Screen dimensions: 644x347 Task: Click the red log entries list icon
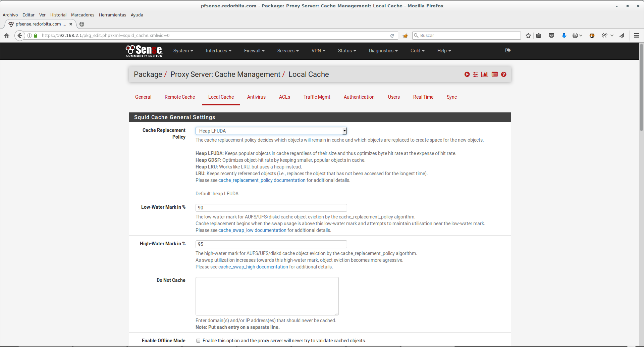(494, 75)
